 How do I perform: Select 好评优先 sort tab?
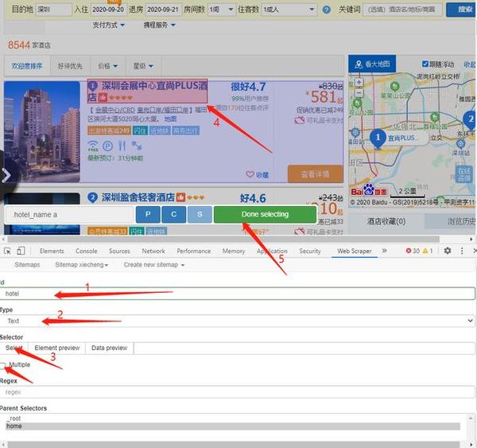(x=70, y=66)
